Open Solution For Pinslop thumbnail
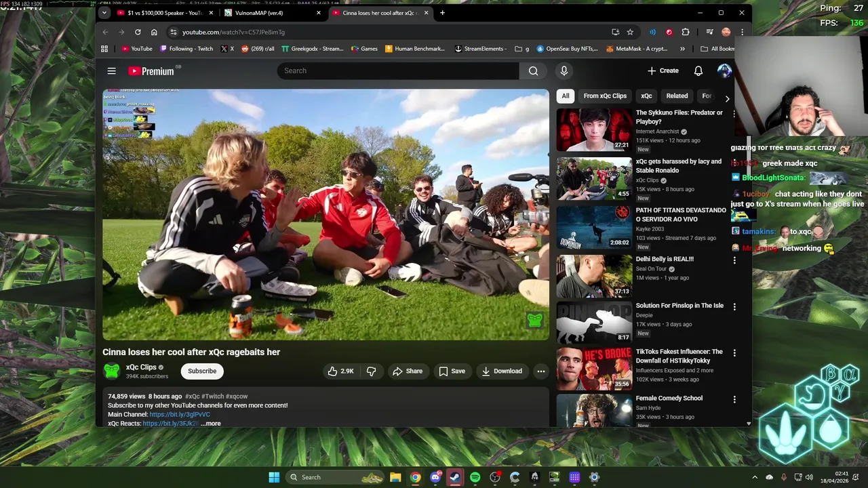 [594, 322]
